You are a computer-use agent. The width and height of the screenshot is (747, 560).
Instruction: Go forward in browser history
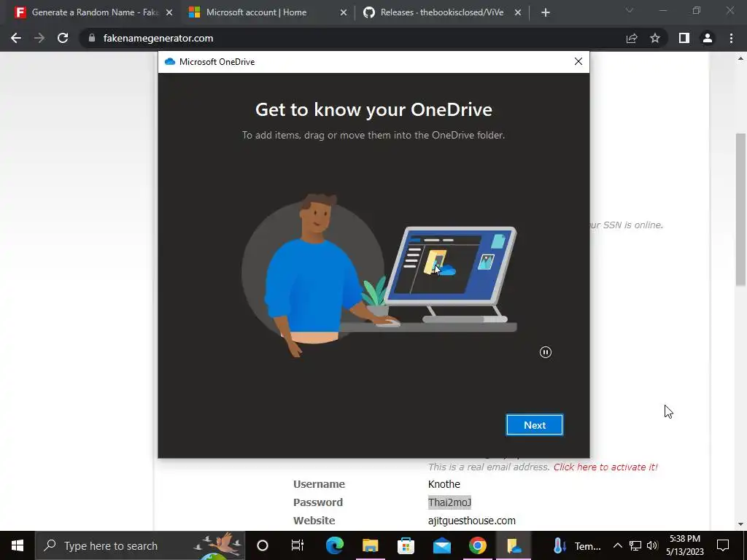(x=39, y=38)
